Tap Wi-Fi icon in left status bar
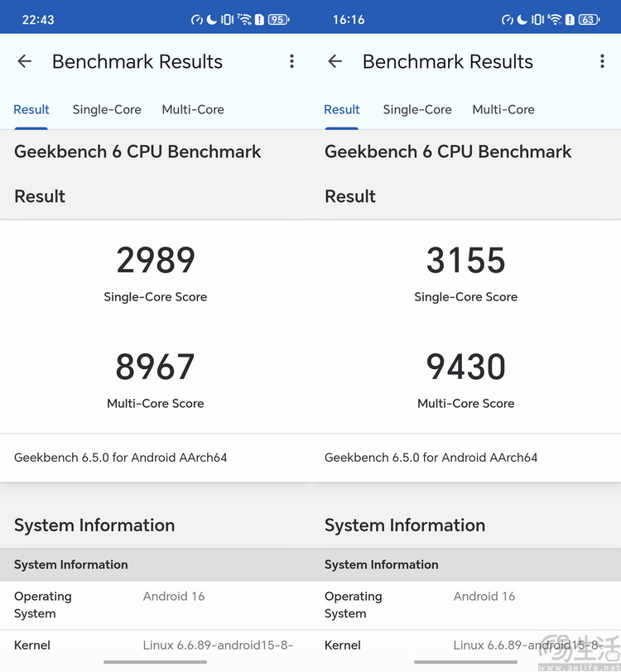Screen dimensions: 621x672 [x=244, y=20]
